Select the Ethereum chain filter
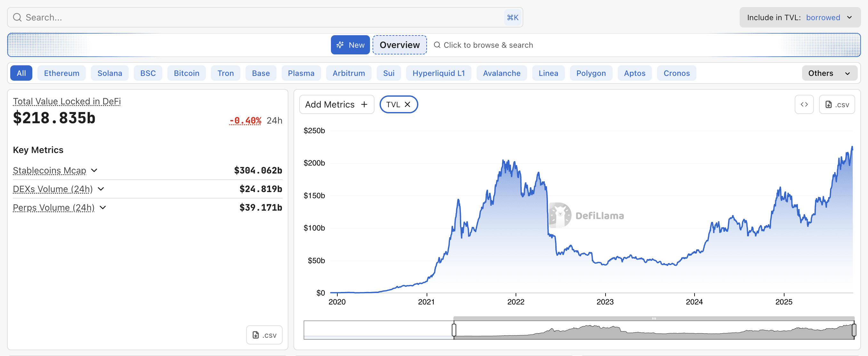This screenshot has width=868, height=356. 62,73
